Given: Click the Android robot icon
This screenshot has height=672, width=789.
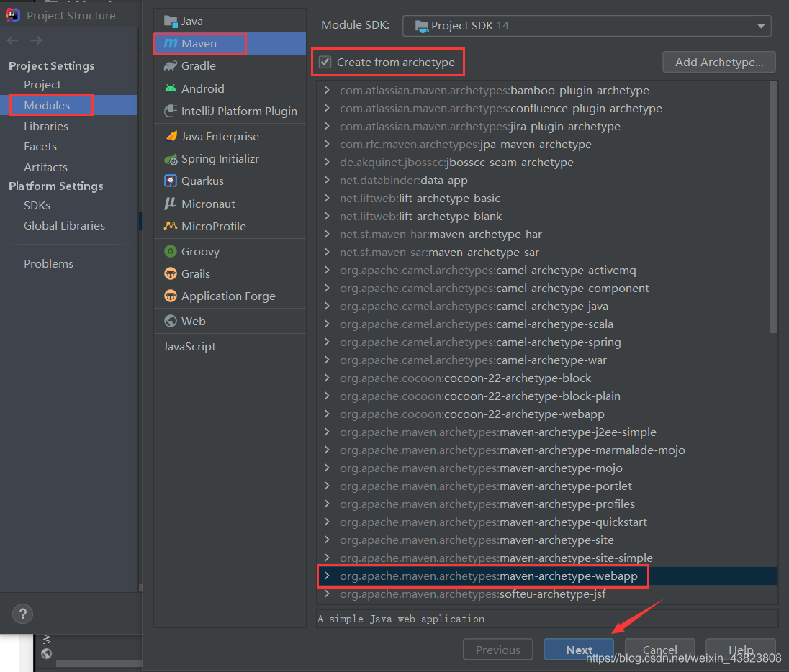Looking at the screenshot, I should 171,88.
